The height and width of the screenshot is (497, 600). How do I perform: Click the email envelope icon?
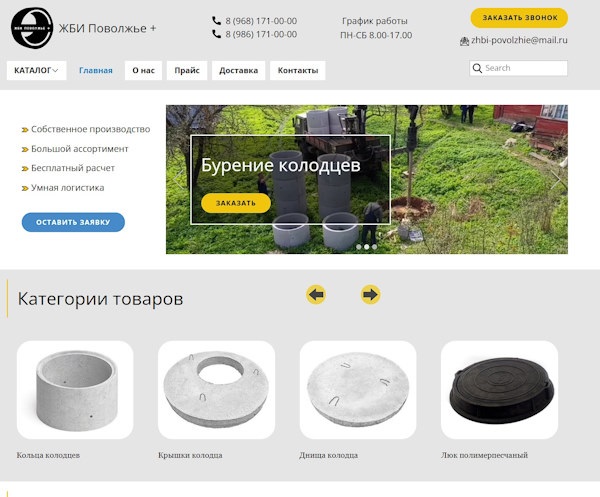tap(464, 41)
